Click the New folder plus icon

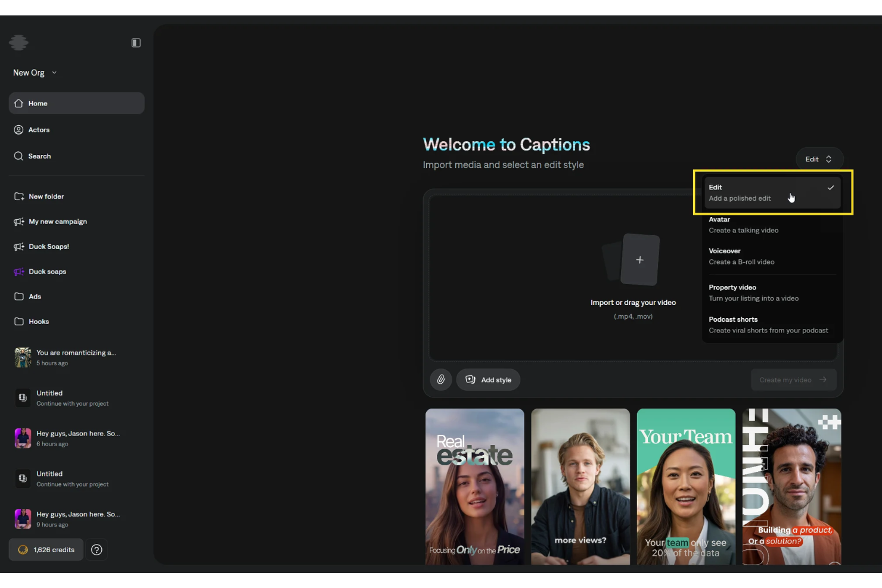(x=19, y=197)
